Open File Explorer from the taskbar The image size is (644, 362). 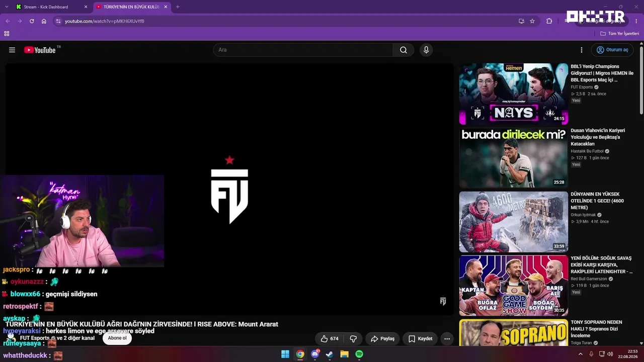point(344,354)
